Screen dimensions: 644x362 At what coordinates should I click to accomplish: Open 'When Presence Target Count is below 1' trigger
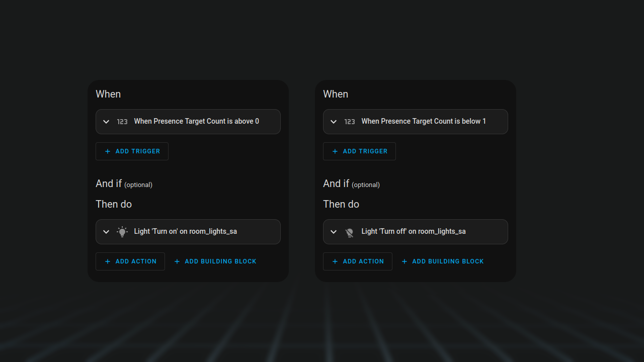click(x=424, y=121)
